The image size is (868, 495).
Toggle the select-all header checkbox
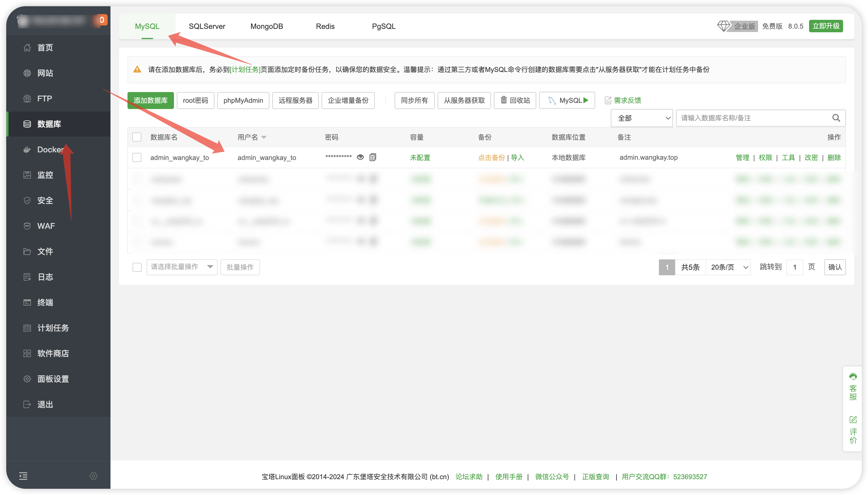click(x=137, y=137)
